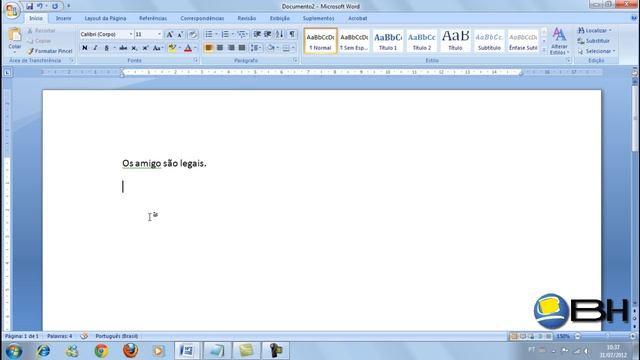Image resolution: width=640 pixels, height=360 pixels.
Task: Toggle underline (S) formatting
Action: (x=106, y=48)
